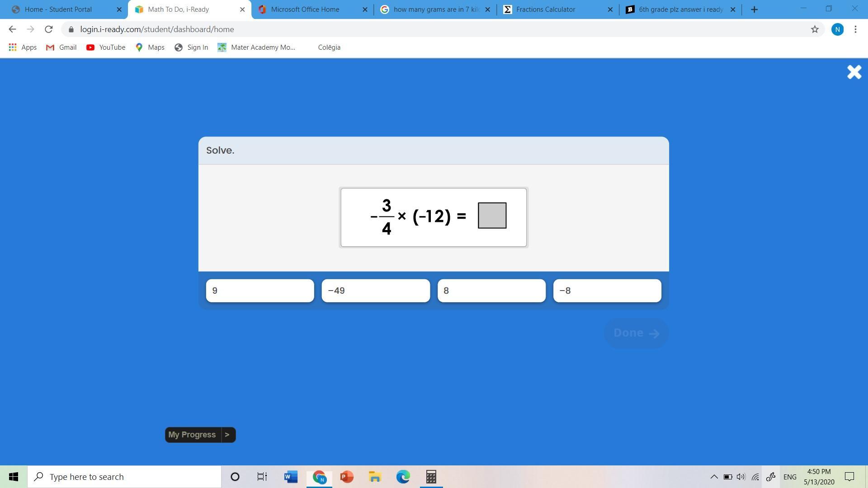Select answer choice 9
Image resolution: width=868 pixels, height=488 pixels.
tap(260, 291)
